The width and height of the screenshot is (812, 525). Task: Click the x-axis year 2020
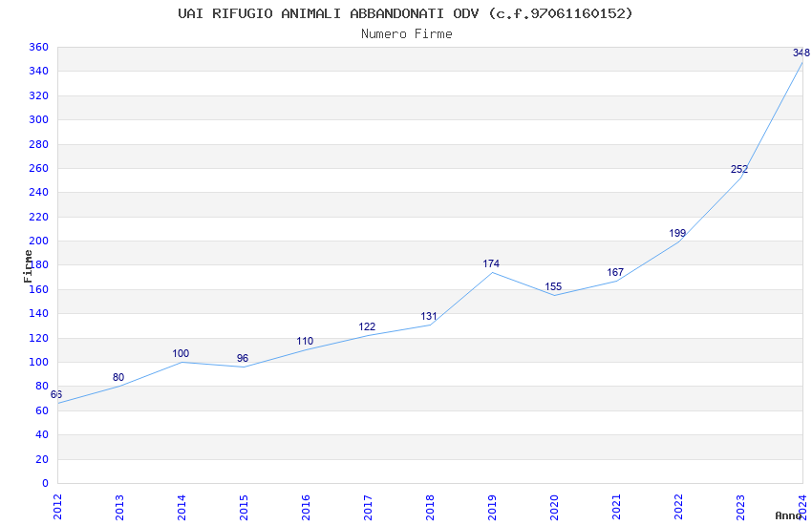coord(555,507)
